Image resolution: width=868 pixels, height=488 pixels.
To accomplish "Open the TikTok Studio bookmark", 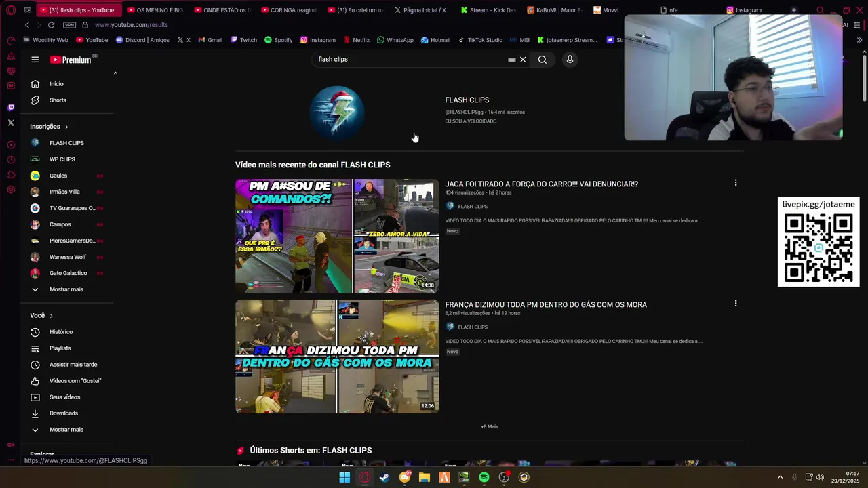I will (x=480, y=40).
